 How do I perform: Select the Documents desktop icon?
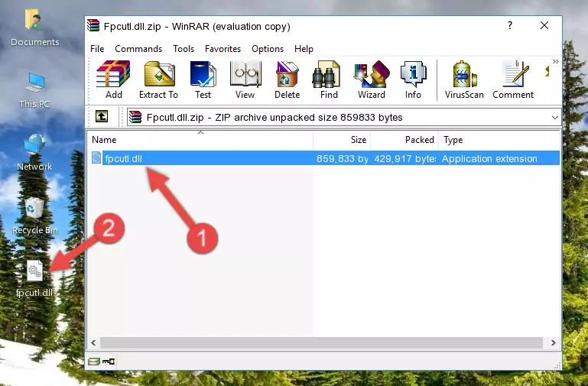tap(34, 28)
